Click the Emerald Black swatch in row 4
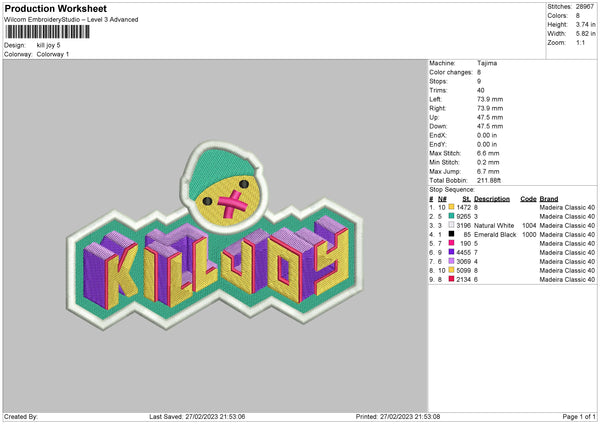Screen dimensions: 600x424 point(452,234)
